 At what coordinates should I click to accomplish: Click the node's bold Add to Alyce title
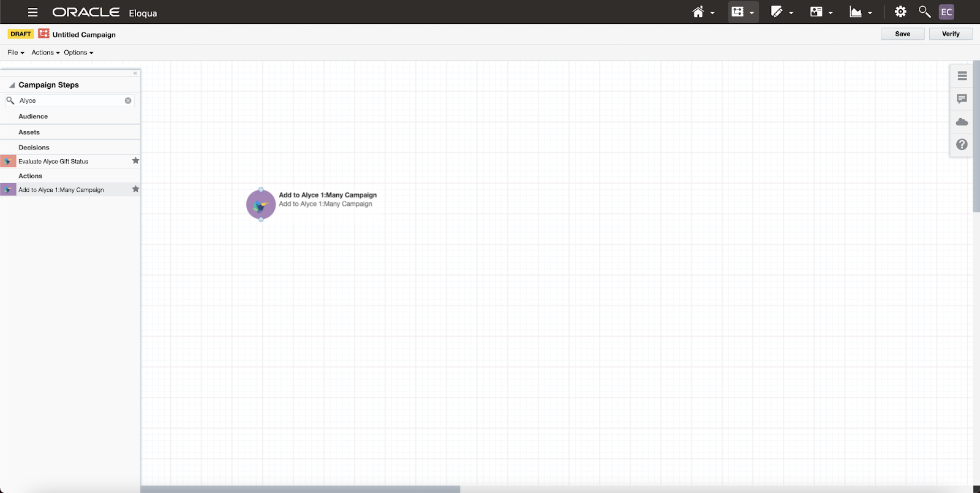328,195
